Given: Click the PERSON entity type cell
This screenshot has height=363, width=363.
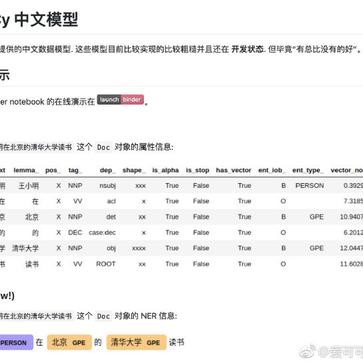Looking at the screenshot, I should 310,186.
